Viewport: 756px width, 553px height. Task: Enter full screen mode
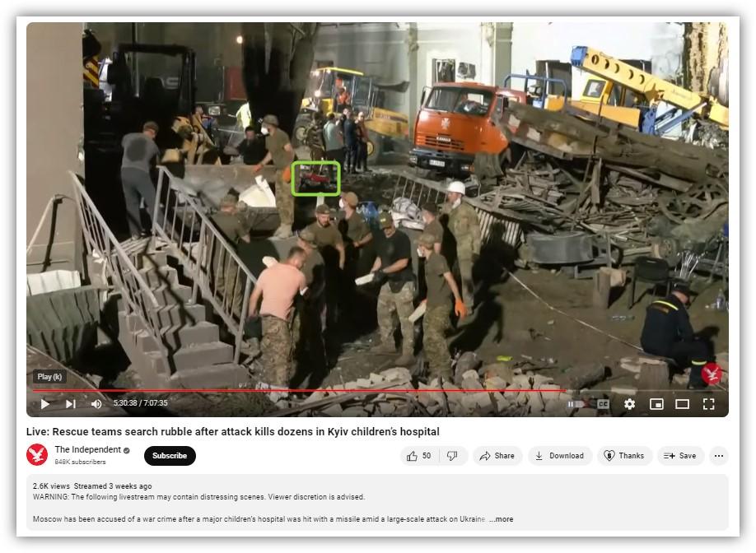(709, 404)
